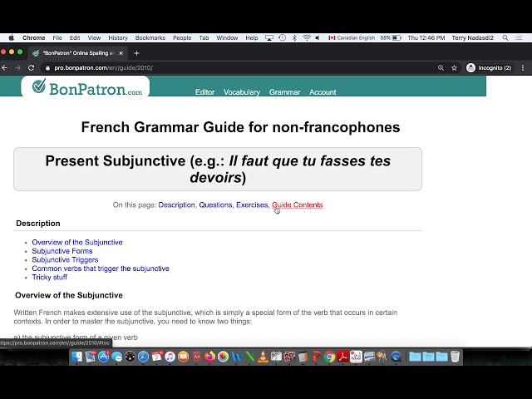Open Finder from the dock
Image resolution: width=532 pixels, height=399 pixels.
[x=76, y=357]
